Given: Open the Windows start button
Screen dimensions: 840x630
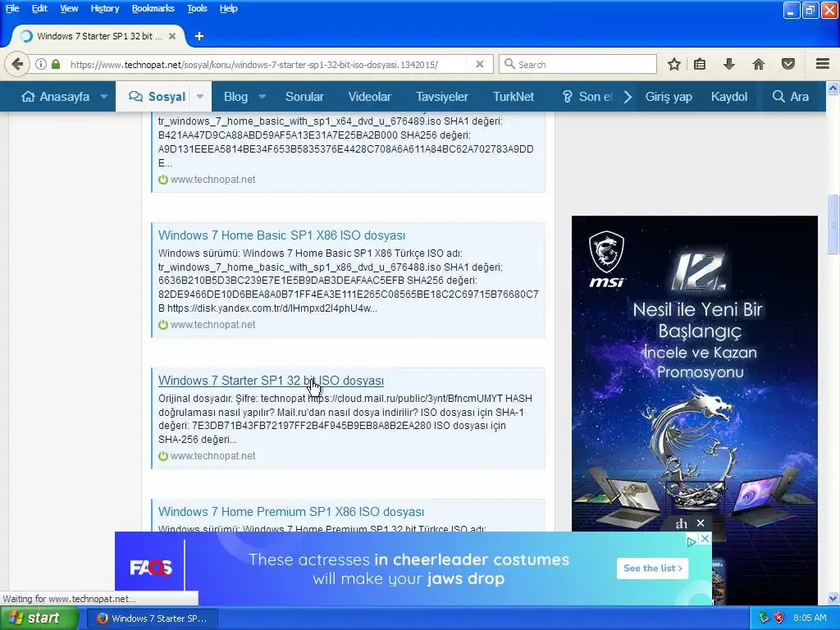Looking at the screenshot, I should point(39,619).
